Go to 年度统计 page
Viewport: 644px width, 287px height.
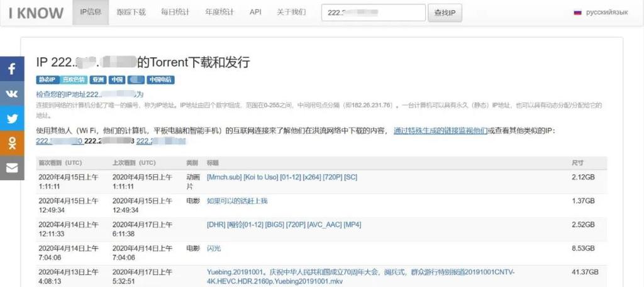click(218, 12)
